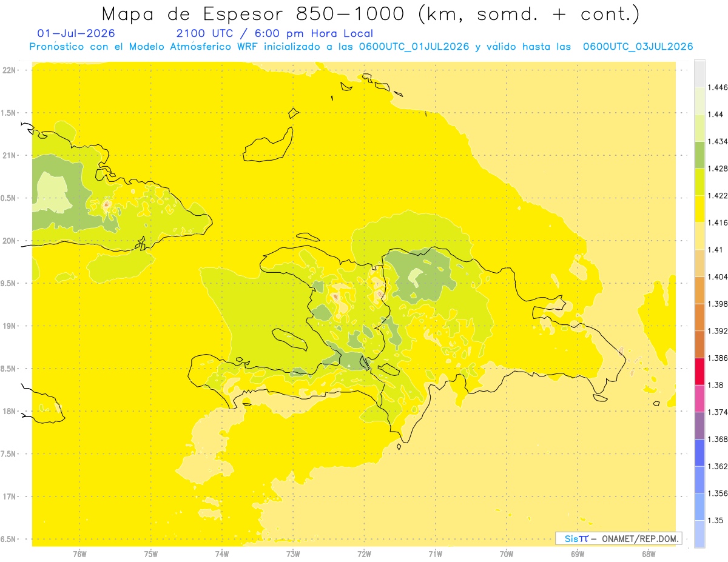Click the '1.5N' latitude axis label

coord(8,113)
